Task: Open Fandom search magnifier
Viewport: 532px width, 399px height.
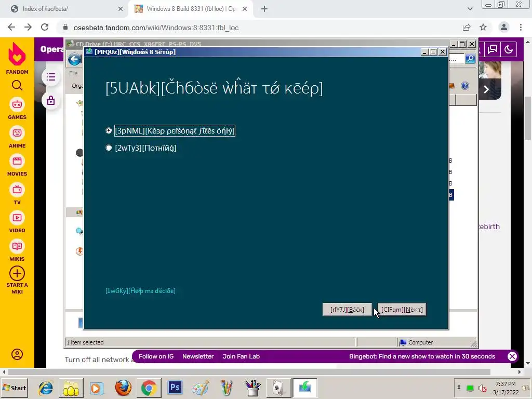Action: [x=17, y=85]
